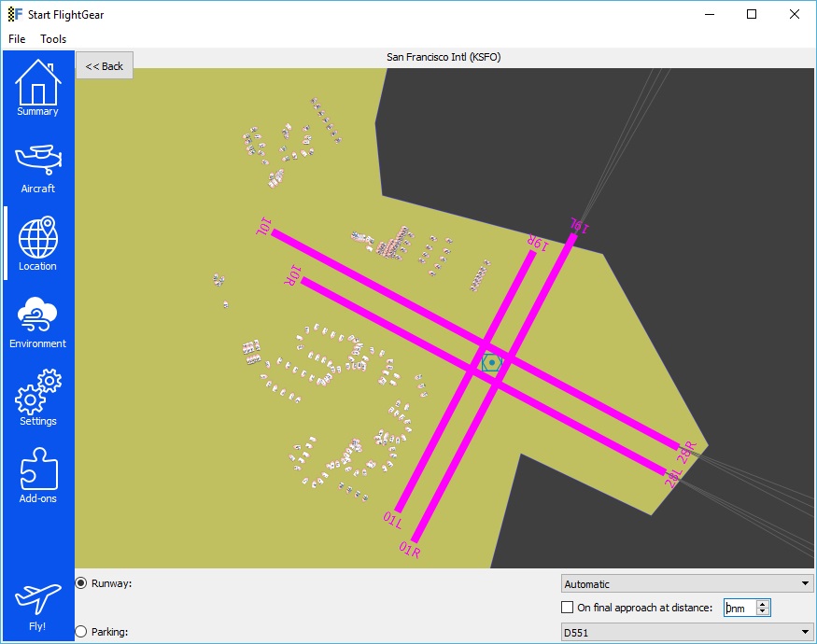Minimize the Start FlightGear window
817x644 pixels.
[x=709, y=14]
